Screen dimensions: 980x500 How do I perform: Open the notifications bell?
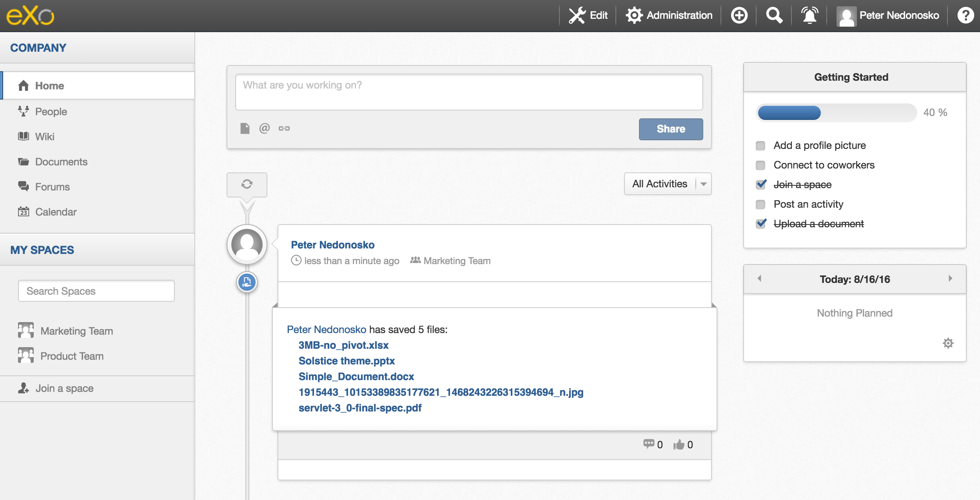tap(809, 16)
